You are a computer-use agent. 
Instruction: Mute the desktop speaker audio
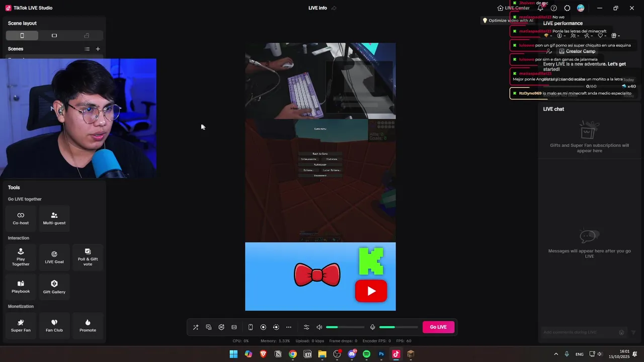click(x=319, y=327)
